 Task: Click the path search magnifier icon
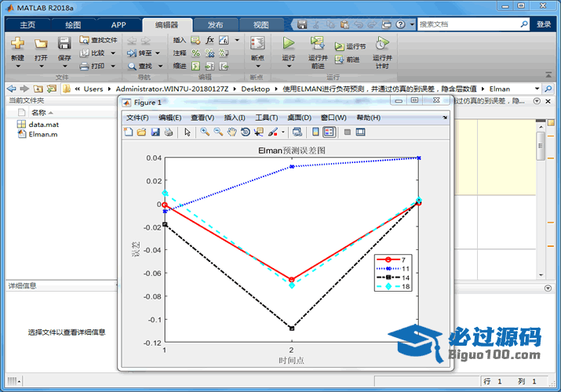(x=548, y=89)
